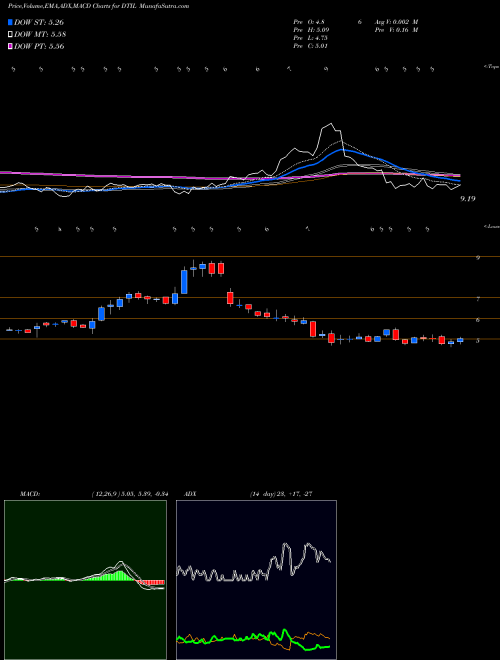The height and width of the screenshot is (660, 500).
Task: Click the MACD parameters '(12,26,9)' values
Action: pos(130,494)
